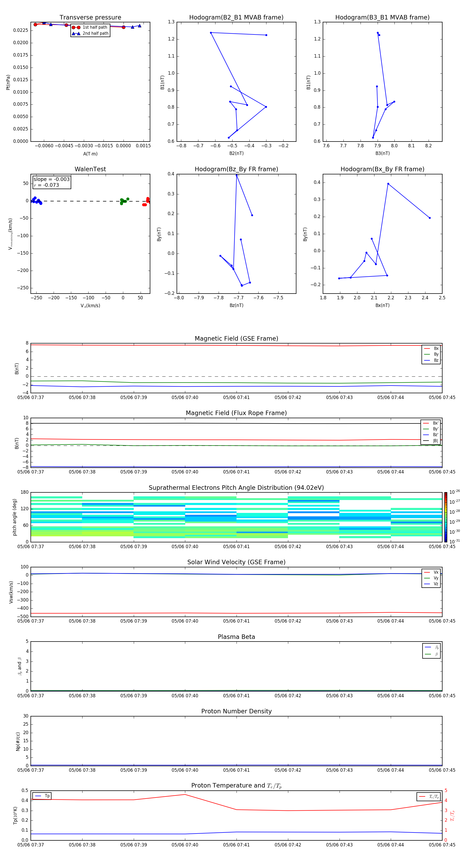The height and width of the screenshot is (868, 473).
Task: Click '05/06 07:45' tick under Proton Temperature plot
Action: (x=442, y=845)
